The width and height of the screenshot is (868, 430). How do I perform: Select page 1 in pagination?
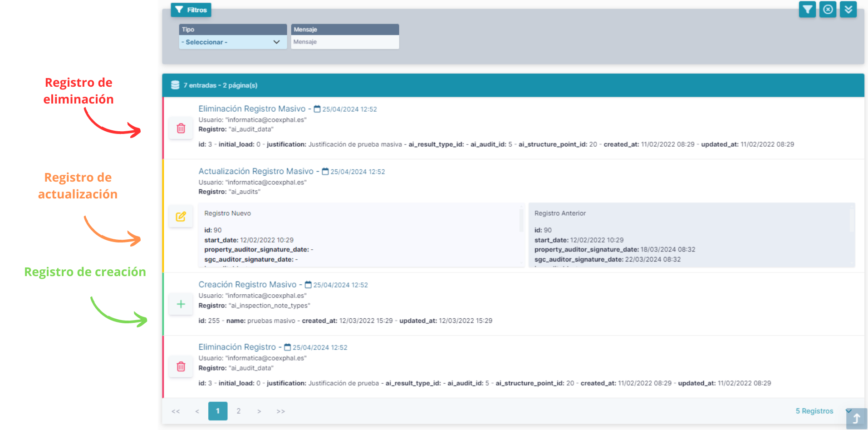point(218,411)
